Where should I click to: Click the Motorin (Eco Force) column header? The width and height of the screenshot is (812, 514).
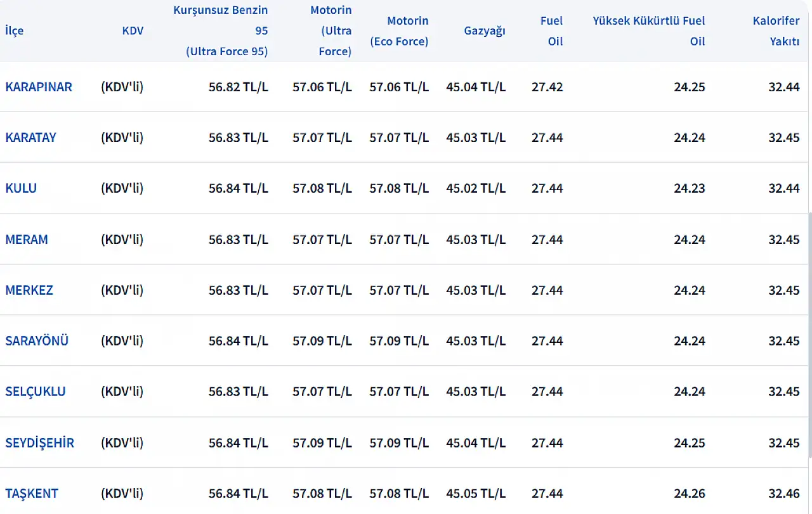coord(399,31)
